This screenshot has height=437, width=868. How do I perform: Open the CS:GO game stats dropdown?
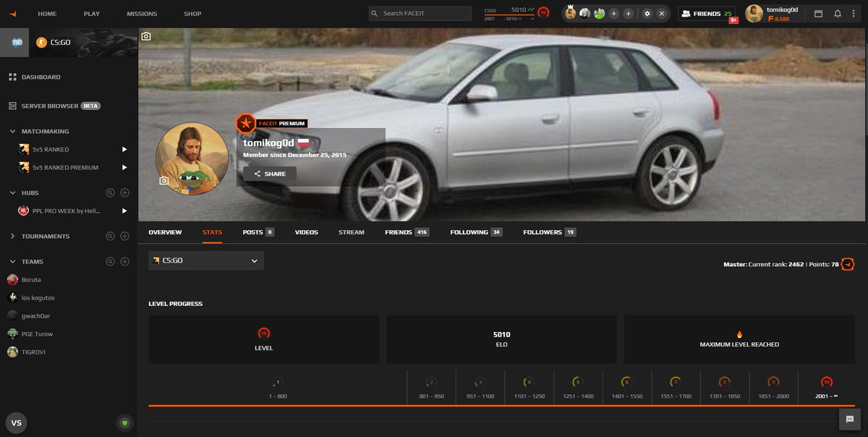206,260
